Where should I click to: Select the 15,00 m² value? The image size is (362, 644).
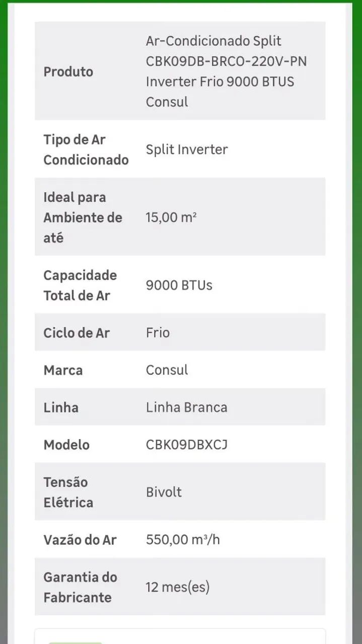click(x=171, y=217)
